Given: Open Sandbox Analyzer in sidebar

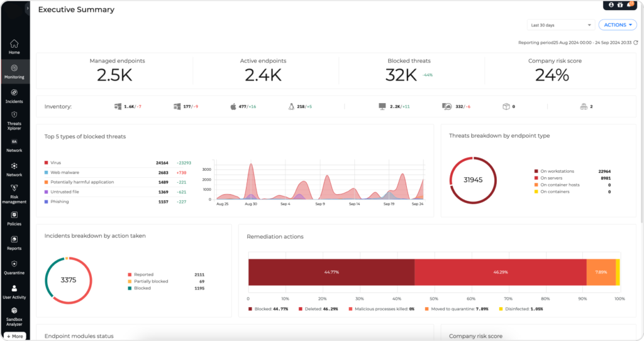Looking at the screenshot, I should coord(14,317).
